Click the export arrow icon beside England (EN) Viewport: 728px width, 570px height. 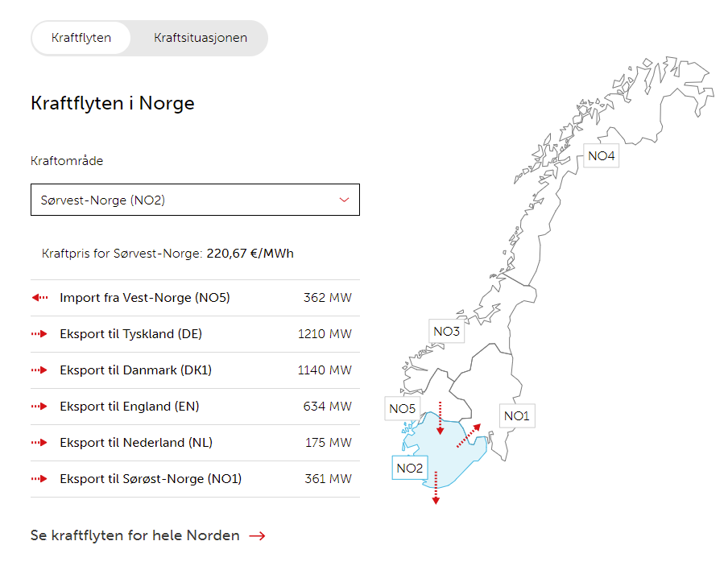pos(39,406)
